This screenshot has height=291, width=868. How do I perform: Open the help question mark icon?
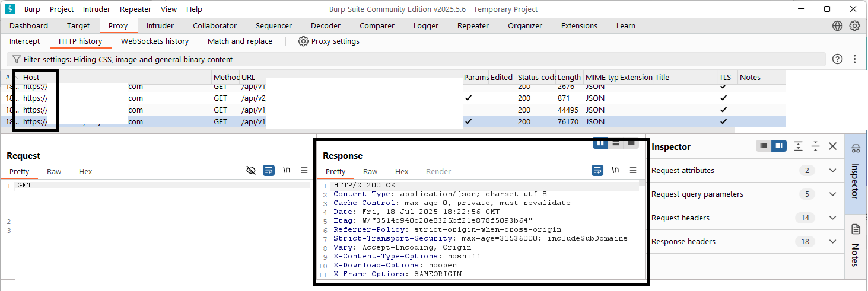(x=837, y=59)
